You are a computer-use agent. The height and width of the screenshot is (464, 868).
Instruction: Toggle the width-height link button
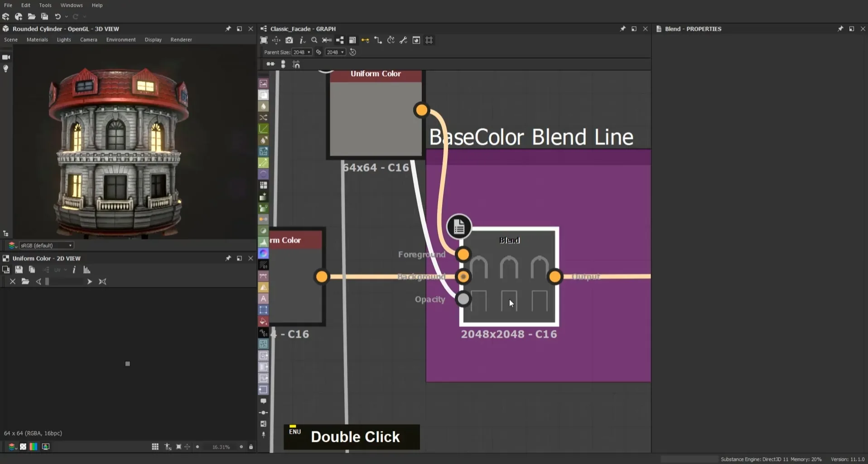(318, 52)
